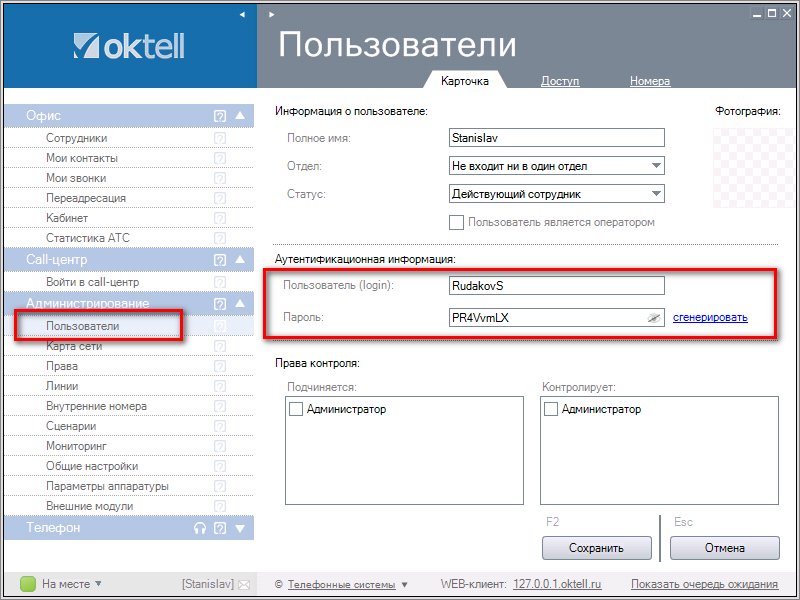Switch to the Номера tab

pos(650,81)
